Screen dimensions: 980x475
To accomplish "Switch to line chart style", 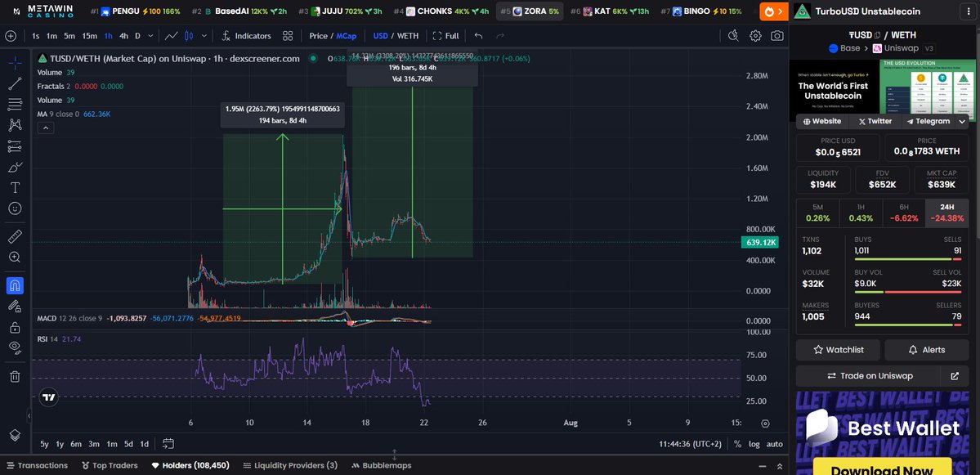I will (x=171, y=36).
